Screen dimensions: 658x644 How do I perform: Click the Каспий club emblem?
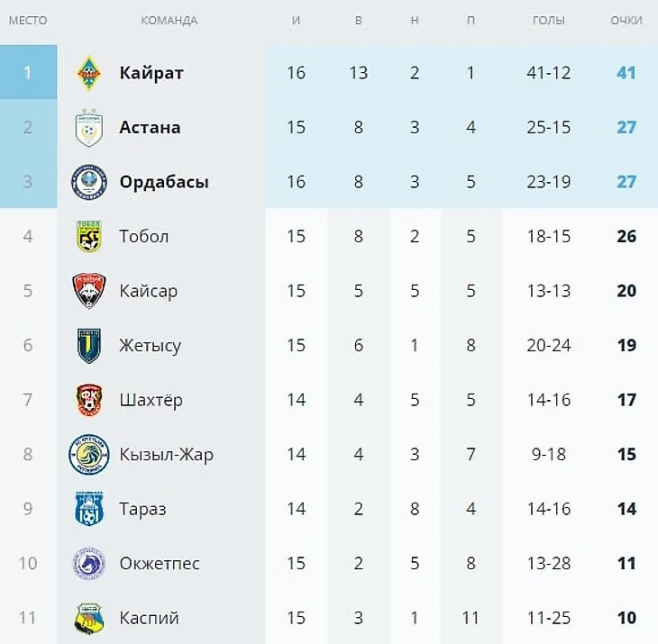pos(89,618)
